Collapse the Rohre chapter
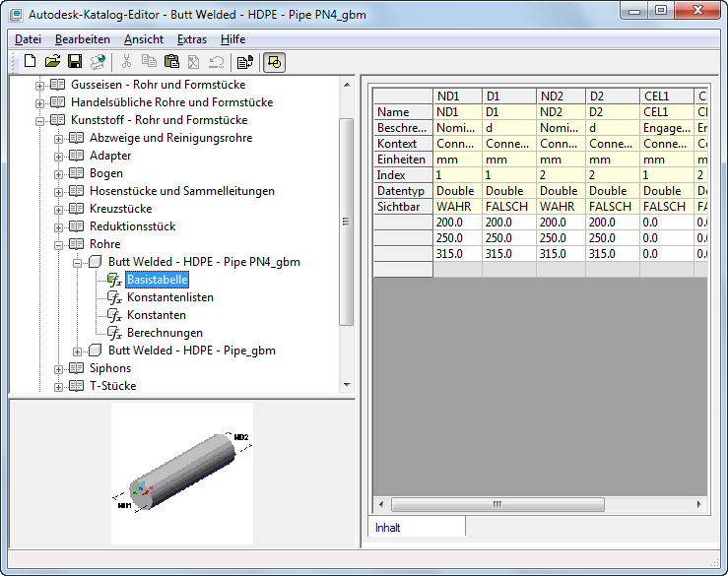 click(x=58, y=245)
